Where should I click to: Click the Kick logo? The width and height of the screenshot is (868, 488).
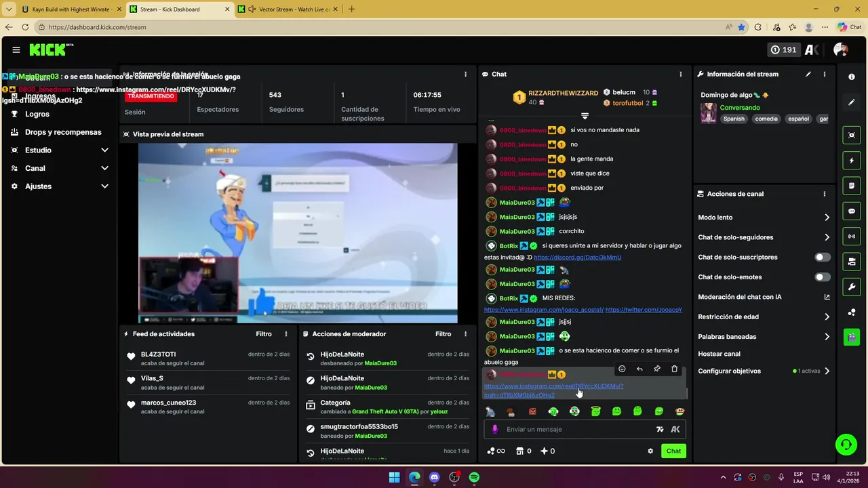[51, 49]
